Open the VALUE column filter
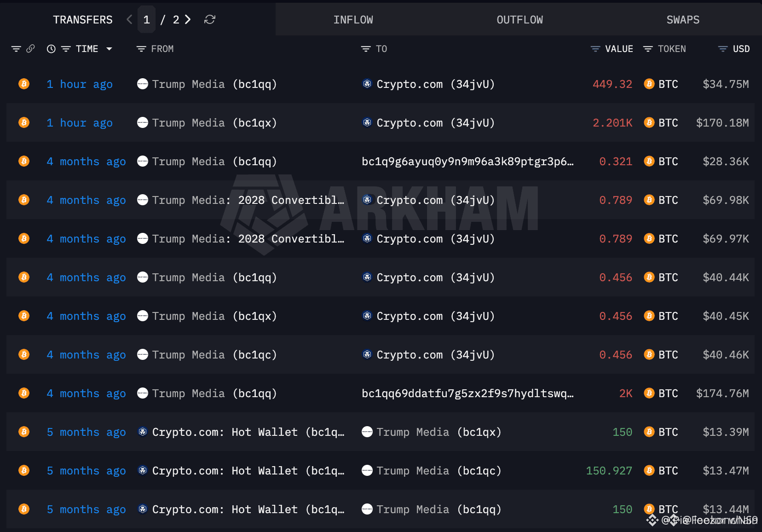 pyautogui.click(x=595, y=49)
